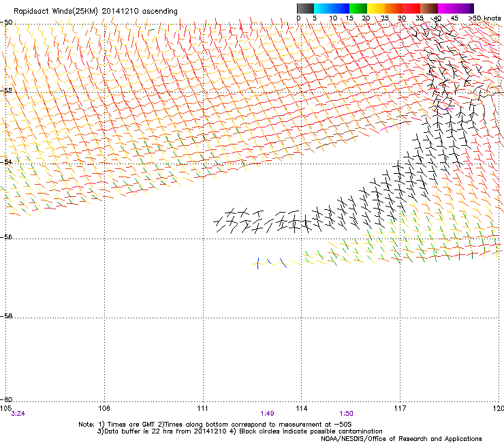Image resolution: width=504 pixels, height=443 pixels.
Task: Click the 105 longitude axis label
Action: click(x=5, y=408)
